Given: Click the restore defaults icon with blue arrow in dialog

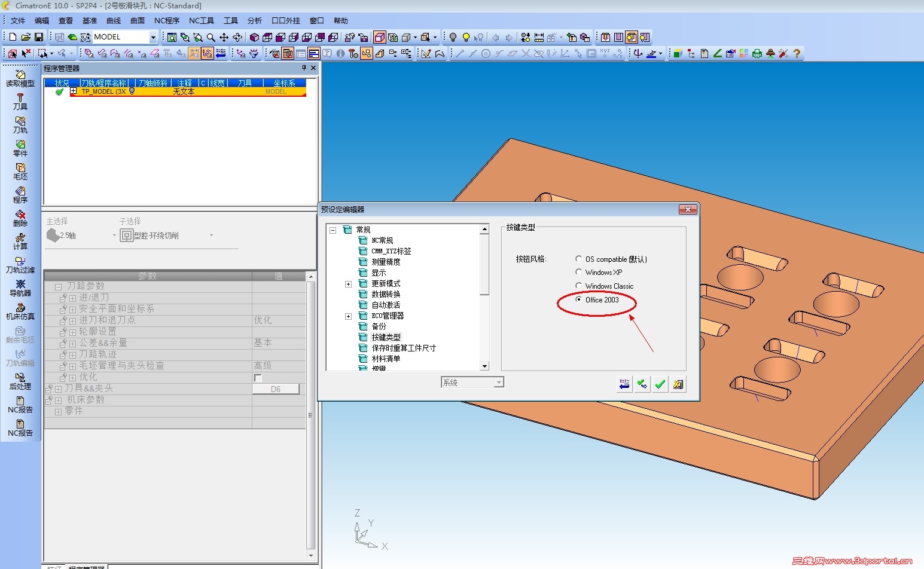Looking at the screenshot, I should pos(624,384).
